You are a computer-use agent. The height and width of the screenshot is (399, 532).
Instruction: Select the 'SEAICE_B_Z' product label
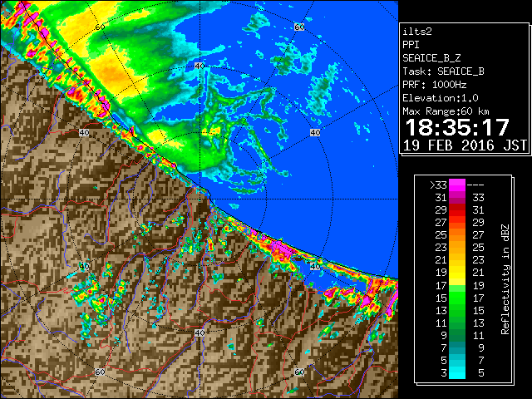431,58
